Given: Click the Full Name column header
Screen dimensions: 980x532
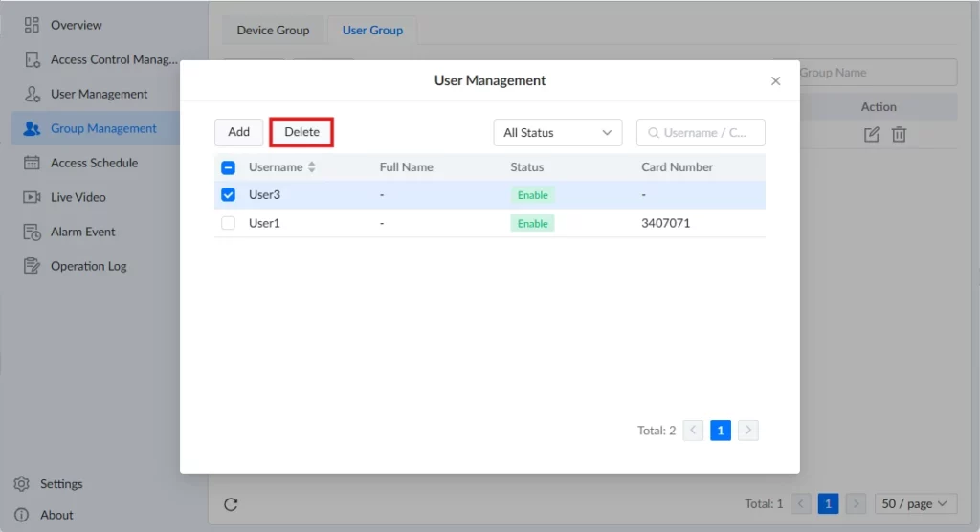Looking at the screenshot, I should [x=406, y=166].
